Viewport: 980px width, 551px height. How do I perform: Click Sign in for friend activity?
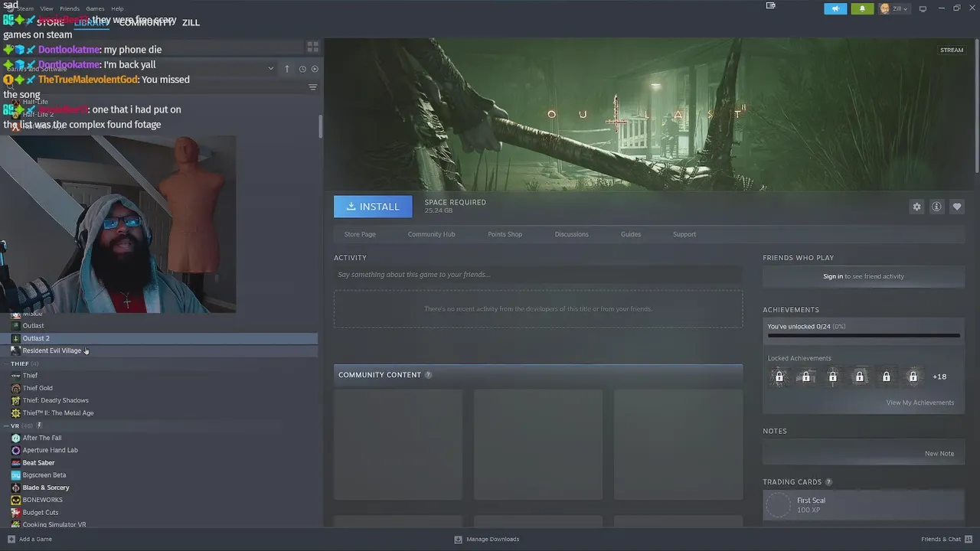click(x=833, y=276)
